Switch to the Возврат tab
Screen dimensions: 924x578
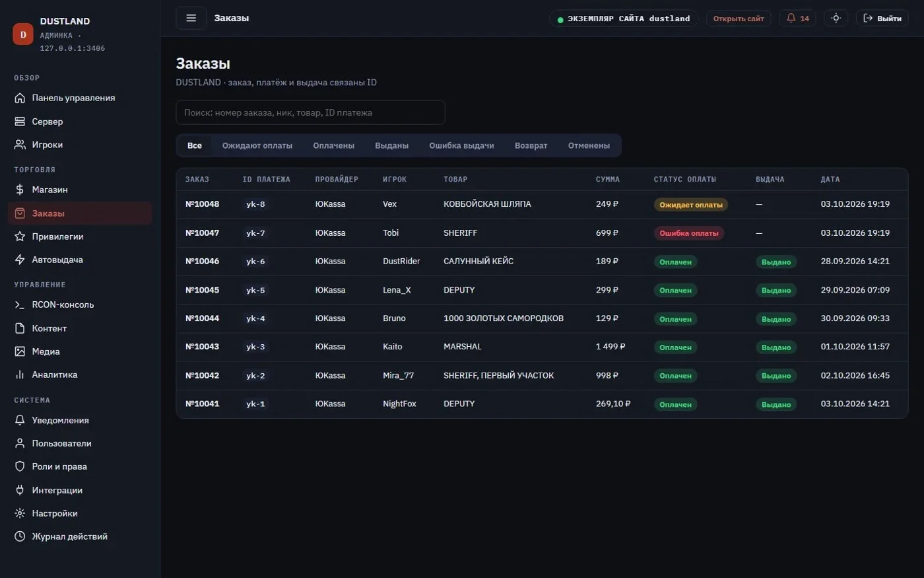[x=531, y=145]
